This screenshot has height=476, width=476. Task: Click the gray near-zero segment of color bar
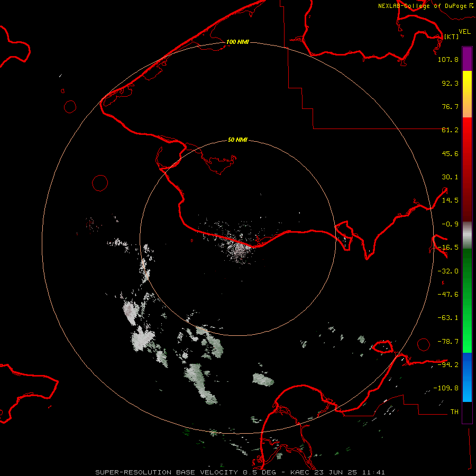click(x=467, y=235)
